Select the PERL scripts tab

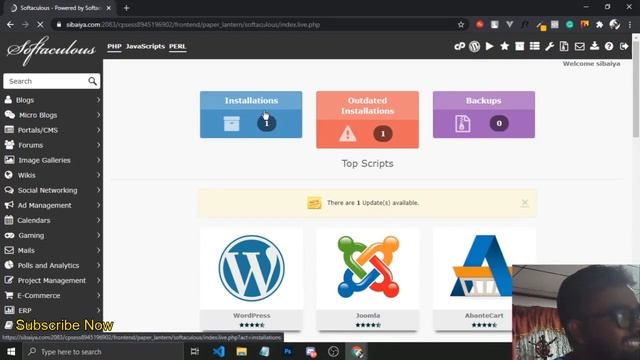178,47
